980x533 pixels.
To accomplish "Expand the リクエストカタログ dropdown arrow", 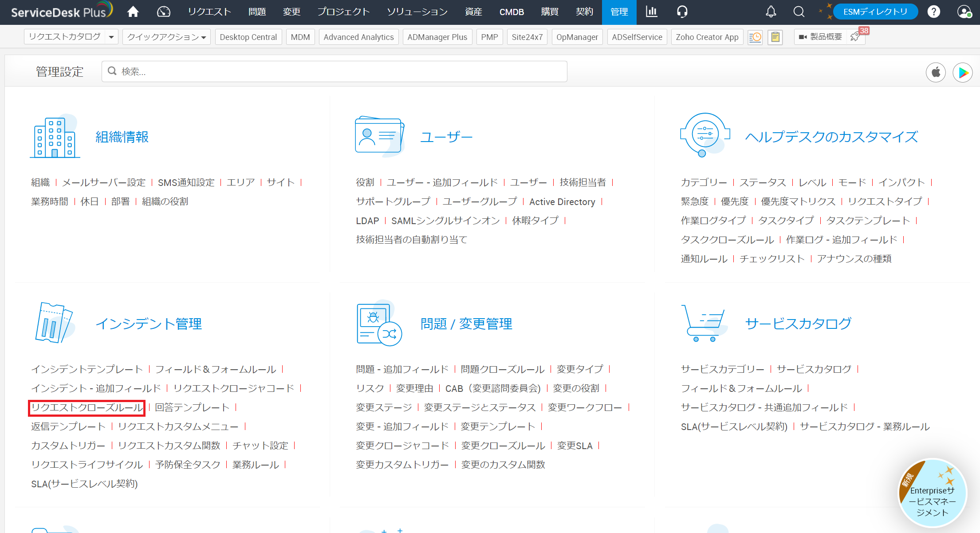I will [x=111, y=37].
